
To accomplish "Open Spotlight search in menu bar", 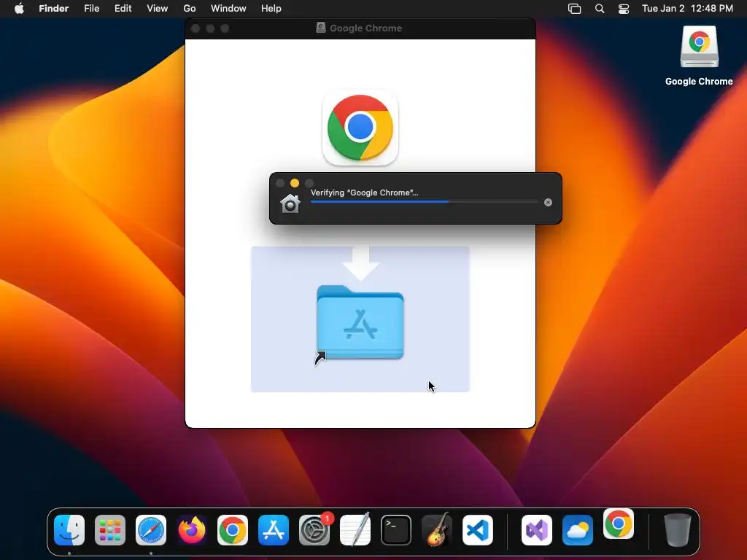I will (600, 9).
